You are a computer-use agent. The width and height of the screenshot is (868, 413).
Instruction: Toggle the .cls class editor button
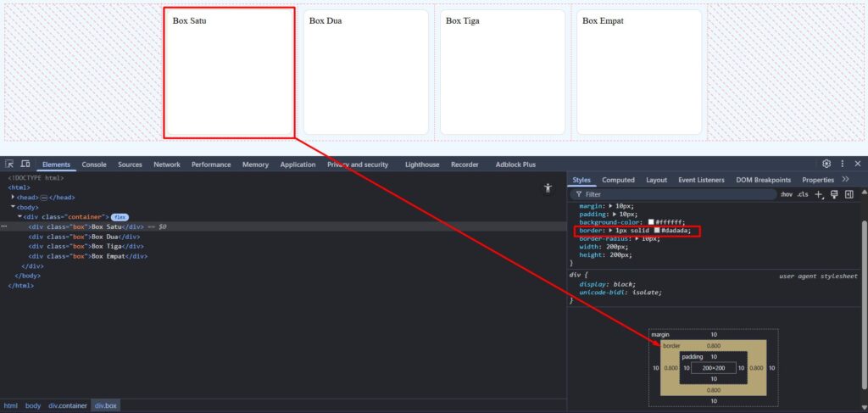tap(802, 194)
